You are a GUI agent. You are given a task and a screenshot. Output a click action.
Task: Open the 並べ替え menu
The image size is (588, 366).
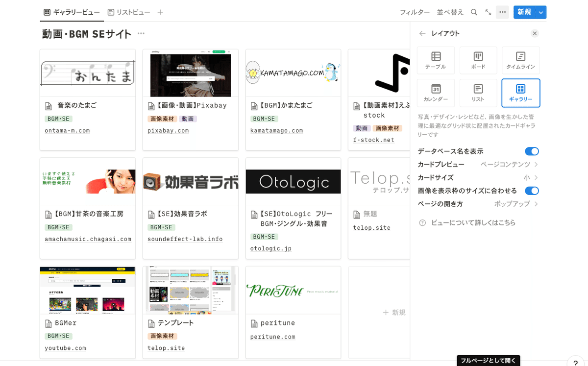coord(450,12)
